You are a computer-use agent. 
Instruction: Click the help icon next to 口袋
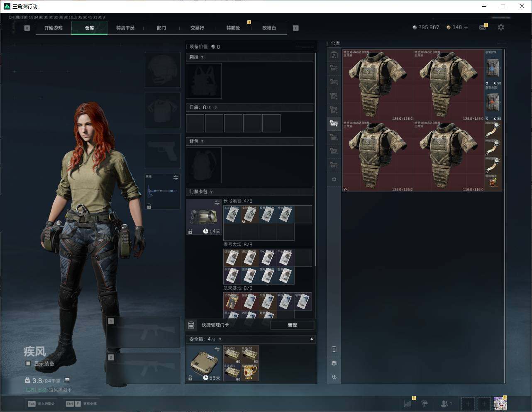tap(215, 108)
